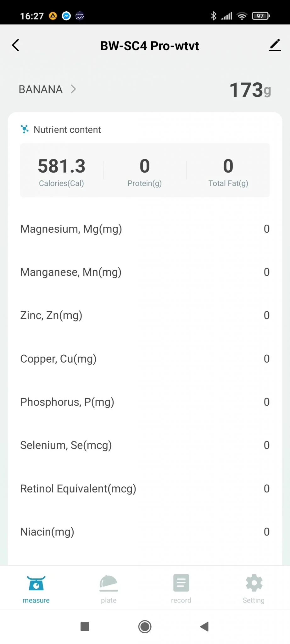Tap the Total Fat(g) value cell
This screenshot has height=644, width=290.
pyautogui.click(x=228, y=171)
